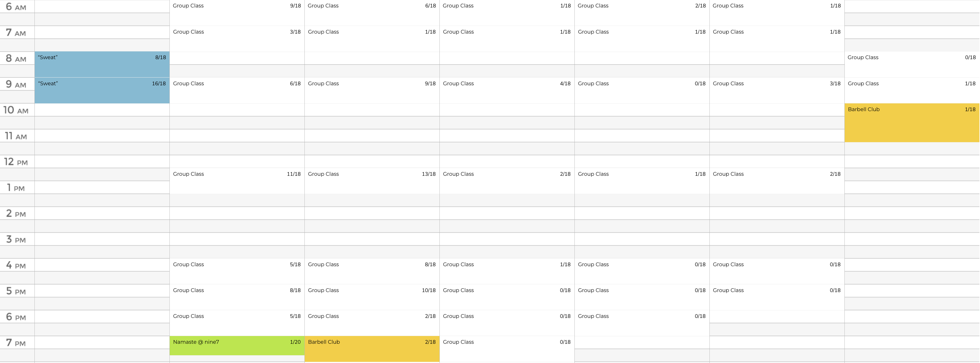Click the 2 PM time label
The height and width of the screenshot is (363, 980).
pos(16,214)
